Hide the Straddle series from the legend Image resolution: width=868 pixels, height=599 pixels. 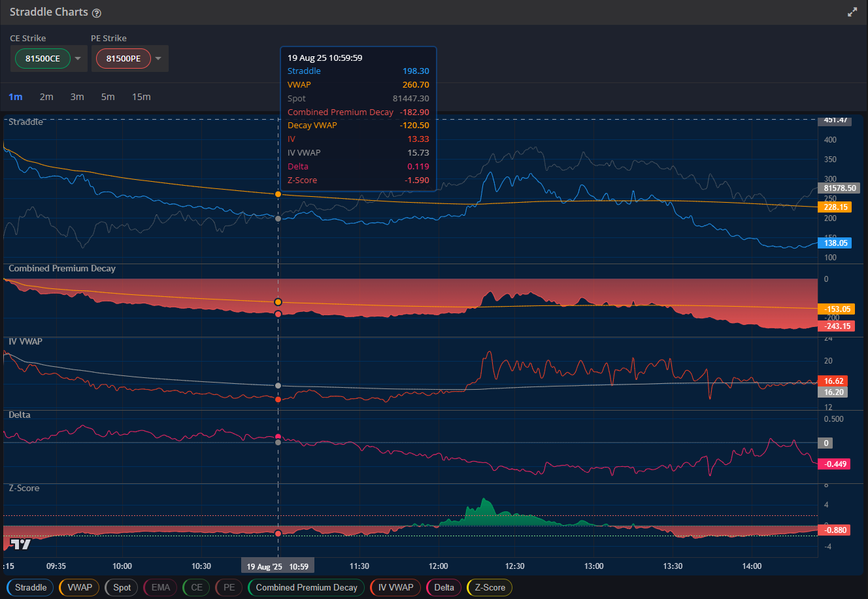29,587
